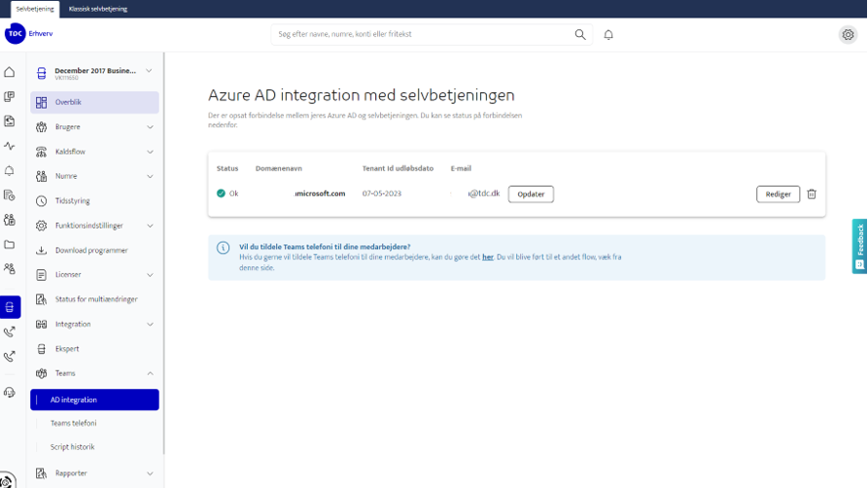Expand the Kaldsflow menu chevron
The height and width of the screenshot is (488, 868).
tap(150, 152)
